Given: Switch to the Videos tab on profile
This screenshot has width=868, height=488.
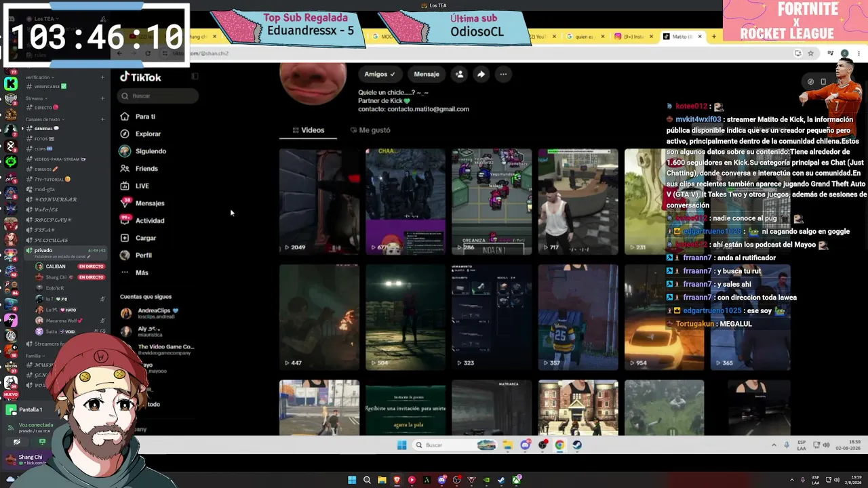Looking at the screenshot, I should [x=309, y=130].
